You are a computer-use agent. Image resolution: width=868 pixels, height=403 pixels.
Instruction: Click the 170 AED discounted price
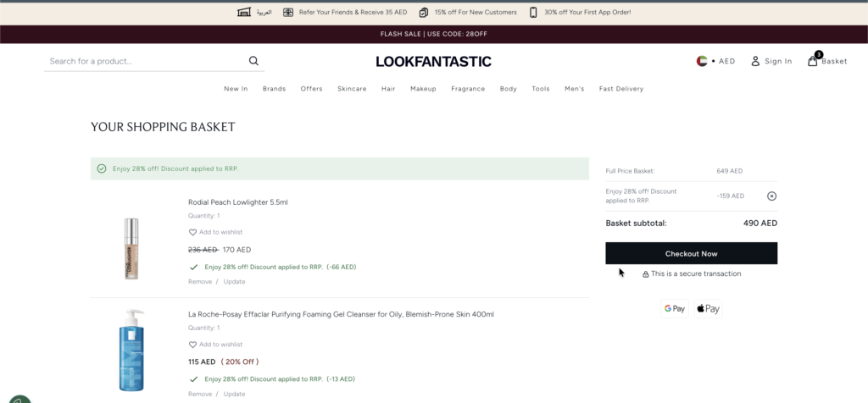pyautogui.click(x=237, y=250)
